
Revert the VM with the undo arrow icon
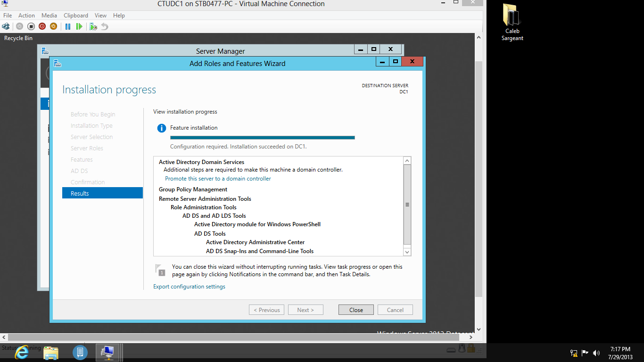pos(105,26)
